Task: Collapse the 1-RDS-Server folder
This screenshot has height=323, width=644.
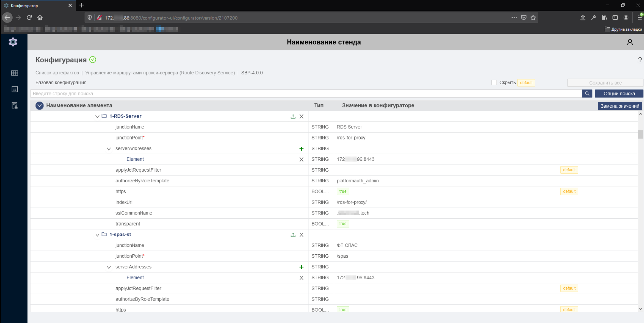Action: 97,116
